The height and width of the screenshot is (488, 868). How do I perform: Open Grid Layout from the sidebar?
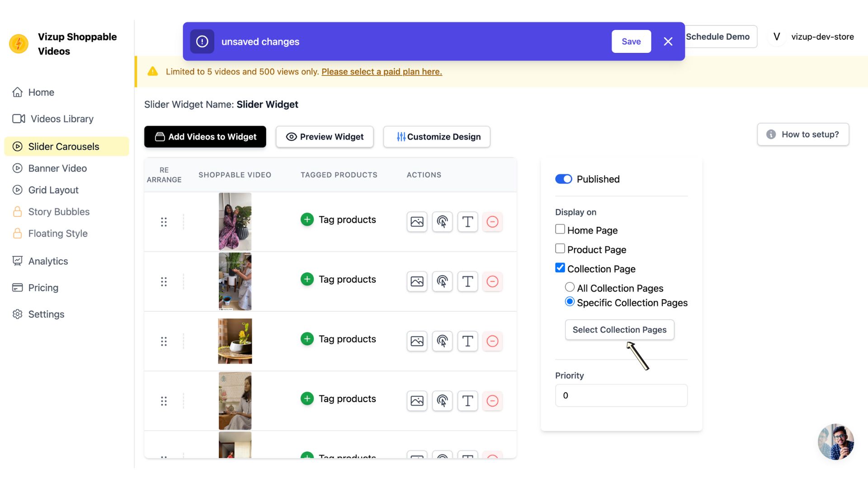(53, 190)
